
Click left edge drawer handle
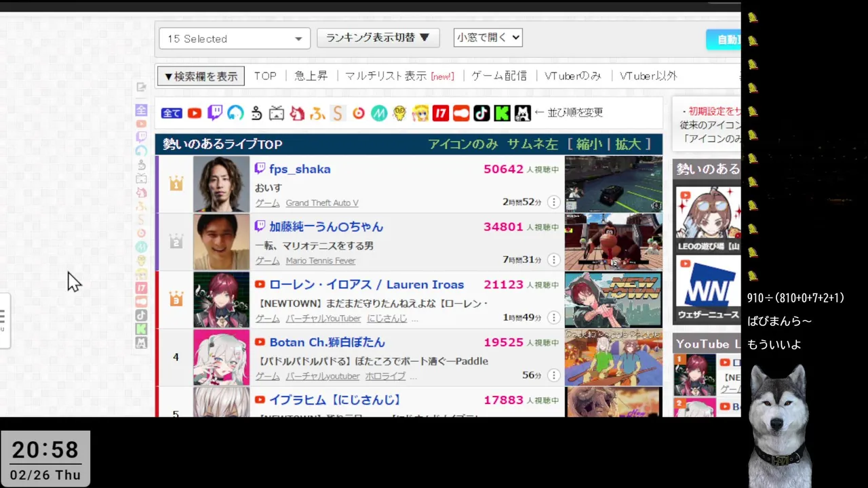[x=4, y=320]
